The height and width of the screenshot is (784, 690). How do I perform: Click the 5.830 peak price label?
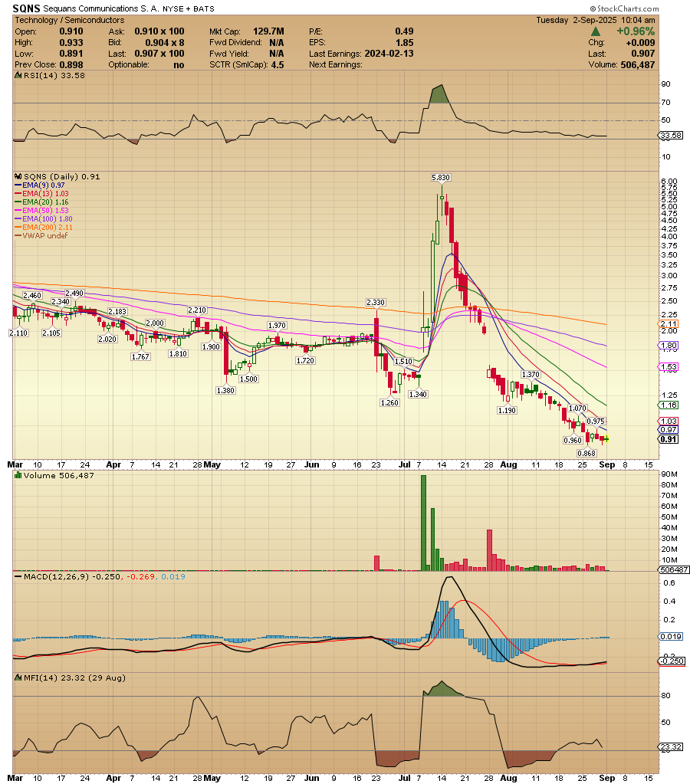441,178
